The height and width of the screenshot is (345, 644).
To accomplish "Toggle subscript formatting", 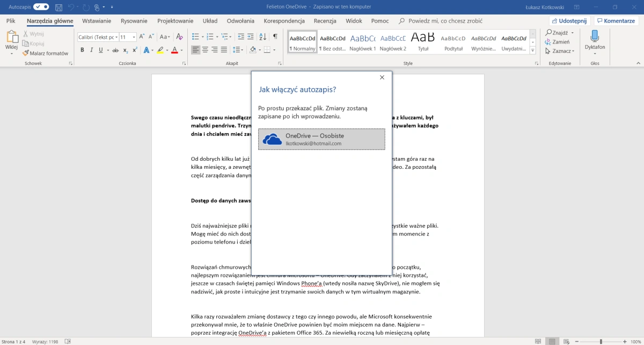I will (x=125, y=50).
